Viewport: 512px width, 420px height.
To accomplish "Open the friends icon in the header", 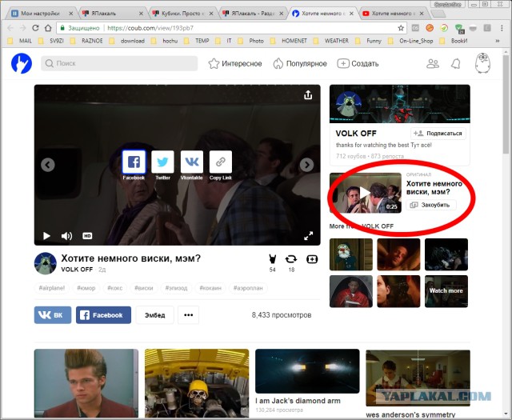I will [x=433, y=63].
